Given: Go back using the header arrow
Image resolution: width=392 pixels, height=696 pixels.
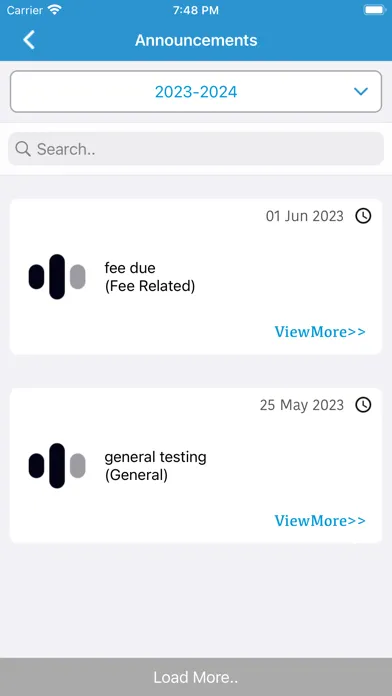Looking at the screenshot, I should point(29,40).
